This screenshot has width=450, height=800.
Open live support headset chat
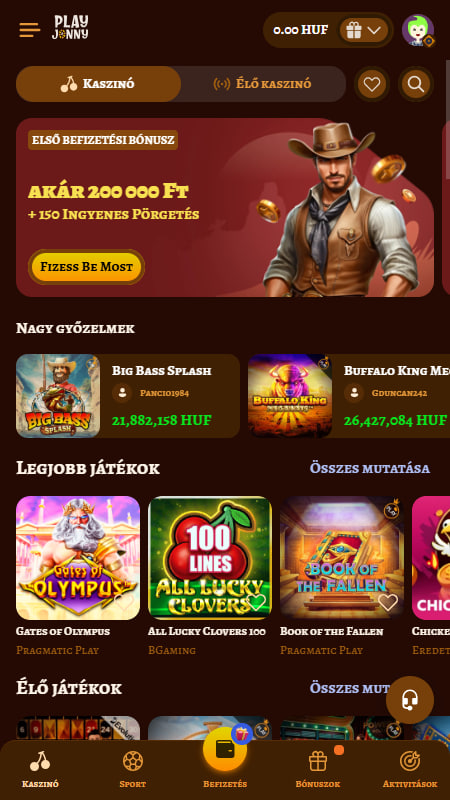coord(410,700)
